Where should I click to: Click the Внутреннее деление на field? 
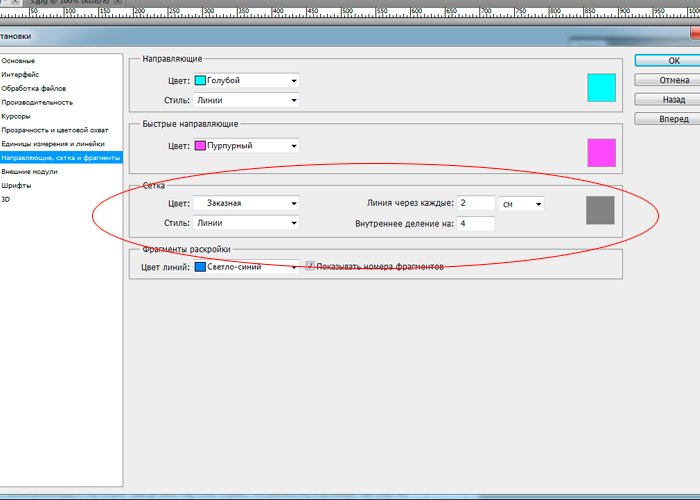[x=477, y=223]
